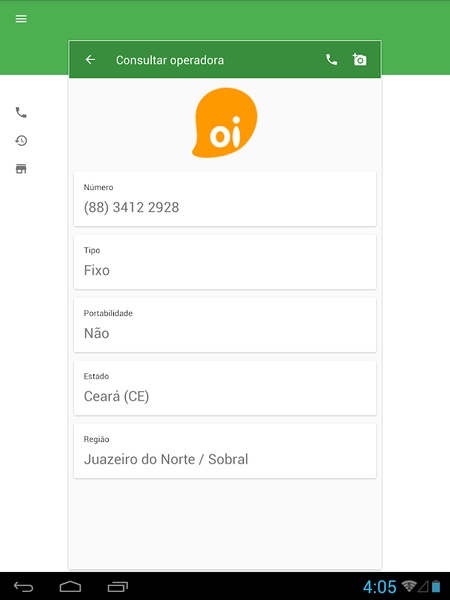450x600 pixels.
Task: Select the Portabilidade card showing Não
Action: pyautogui.click(x=225, y=325)
